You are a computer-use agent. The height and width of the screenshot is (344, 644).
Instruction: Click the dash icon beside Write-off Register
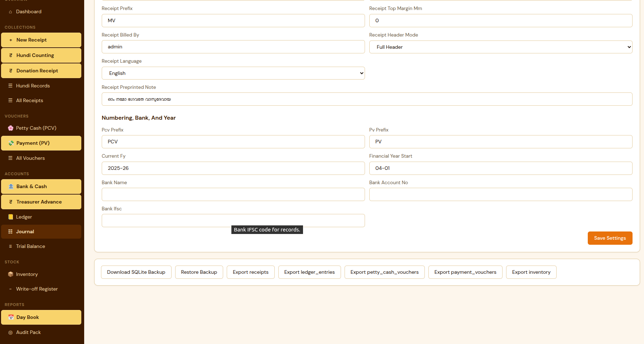coord(10,289)
